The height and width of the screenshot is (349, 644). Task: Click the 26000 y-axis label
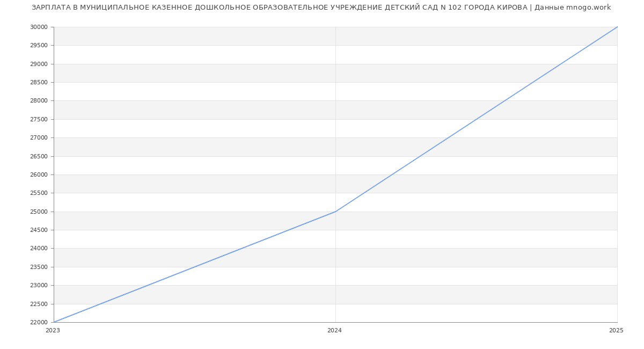click(39, 174)
